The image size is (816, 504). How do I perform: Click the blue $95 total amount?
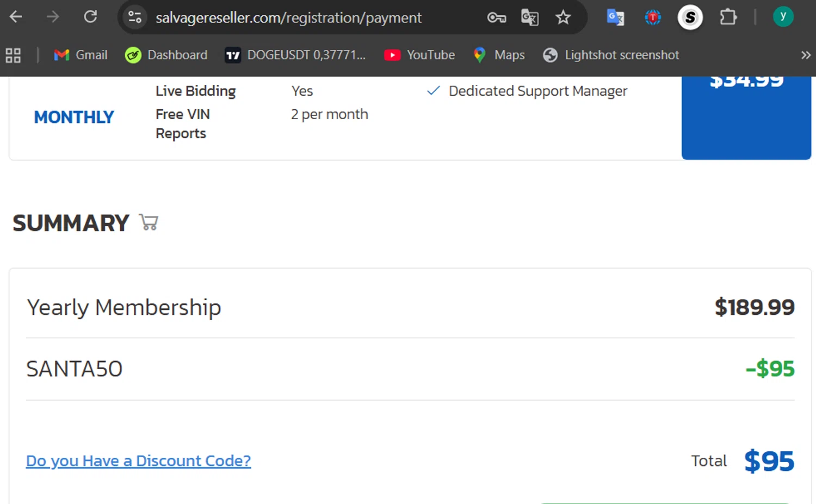769,461
